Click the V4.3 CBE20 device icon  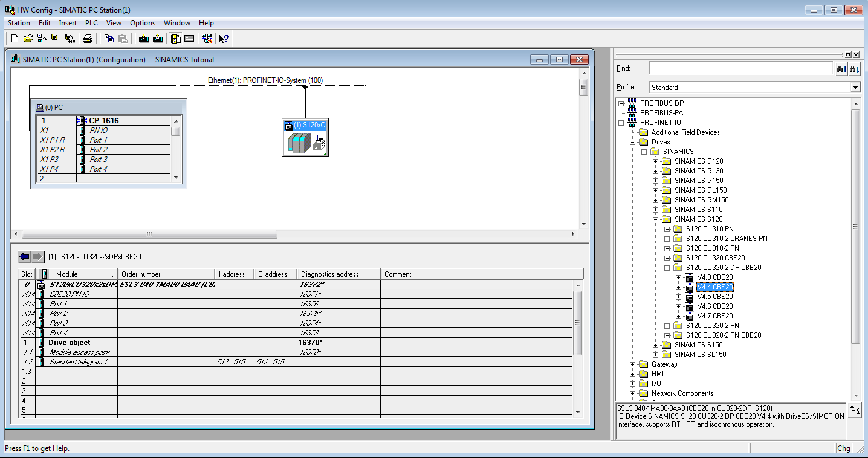coord(690,277)
